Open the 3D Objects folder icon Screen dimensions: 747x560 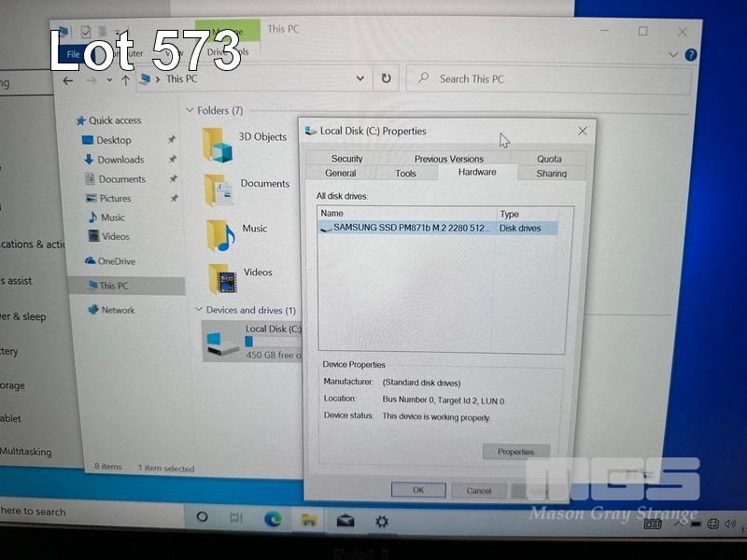218,144
